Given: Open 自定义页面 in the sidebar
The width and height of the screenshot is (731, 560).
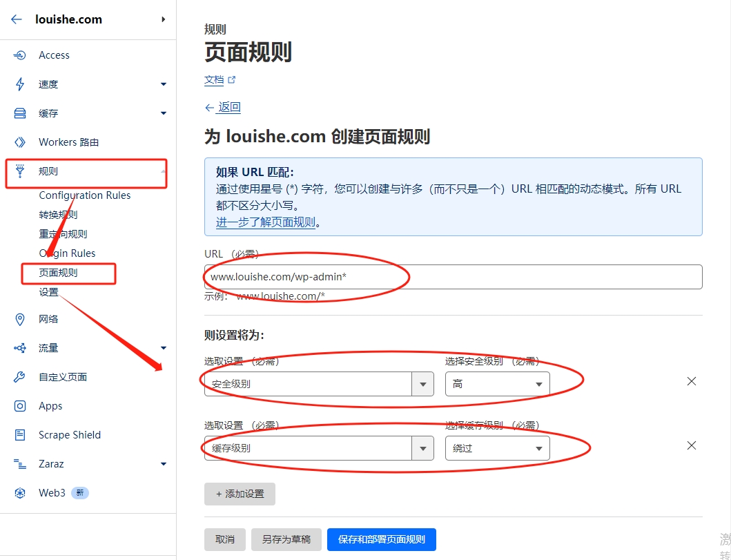Looking at the screenshot, I should [63, 377].
